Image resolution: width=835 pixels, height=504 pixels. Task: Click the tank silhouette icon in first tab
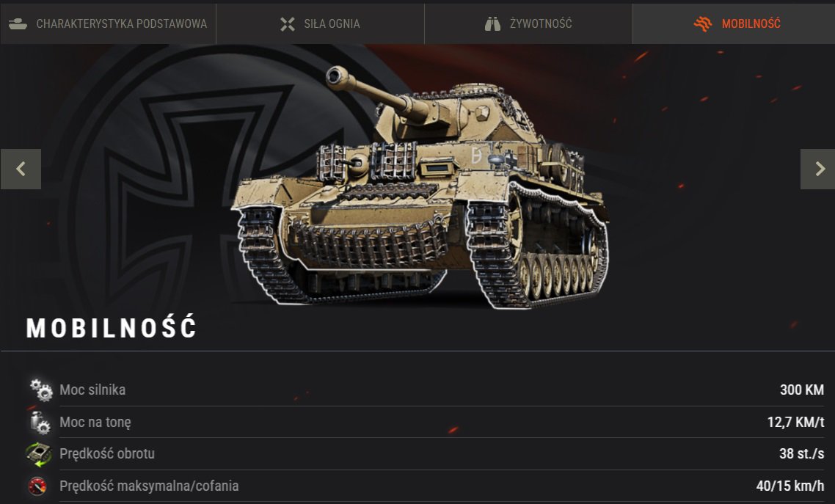[18, 24]
